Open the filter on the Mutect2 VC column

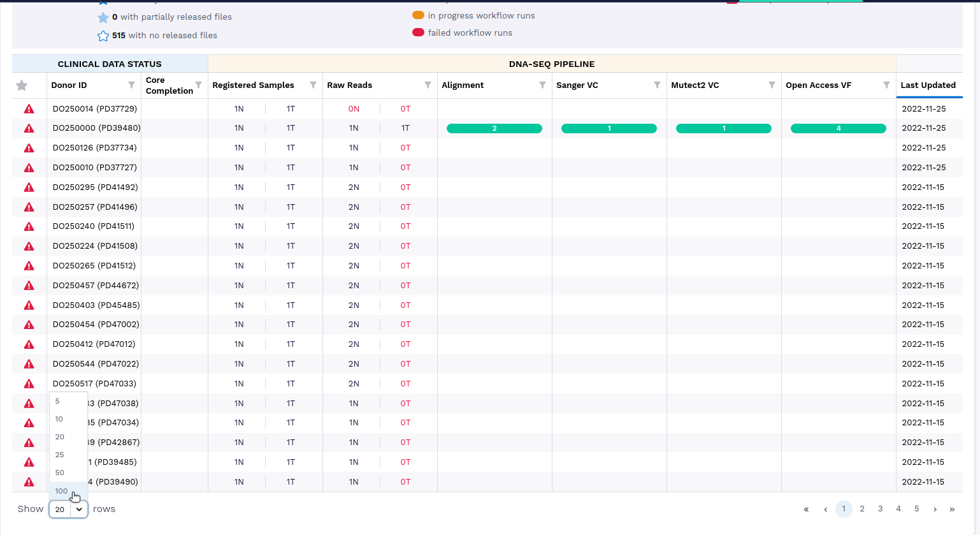(772, 84)
